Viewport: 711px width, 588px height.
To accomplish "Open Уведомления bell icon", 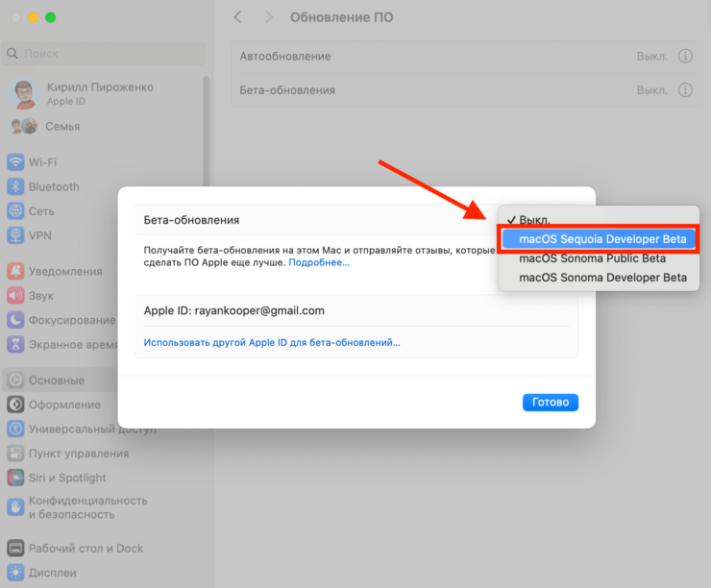I will click(x=15, y=271).
